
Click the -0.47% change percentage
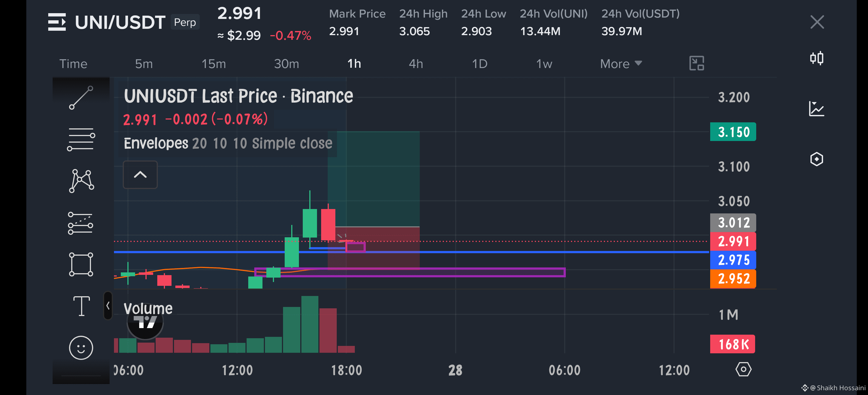(290, 35)
